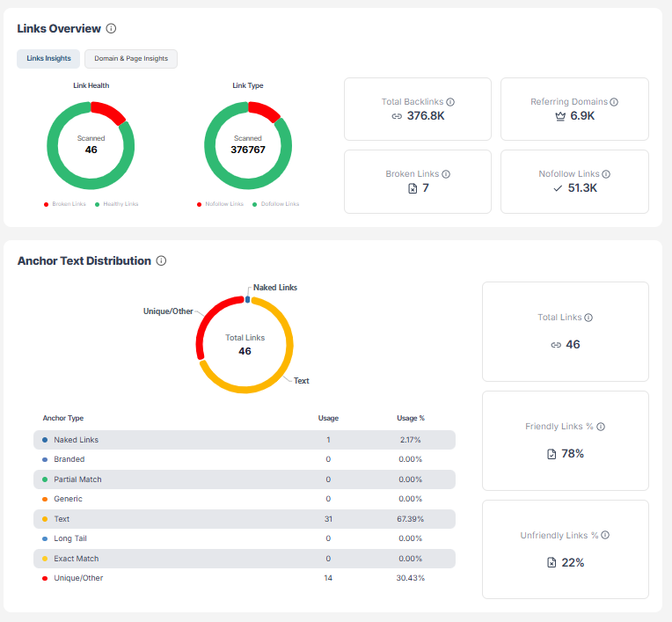Image resolution: width=672 pixels, height=622 pixels.
Task: Select the Exact Match table row
Action: point(245,559)
